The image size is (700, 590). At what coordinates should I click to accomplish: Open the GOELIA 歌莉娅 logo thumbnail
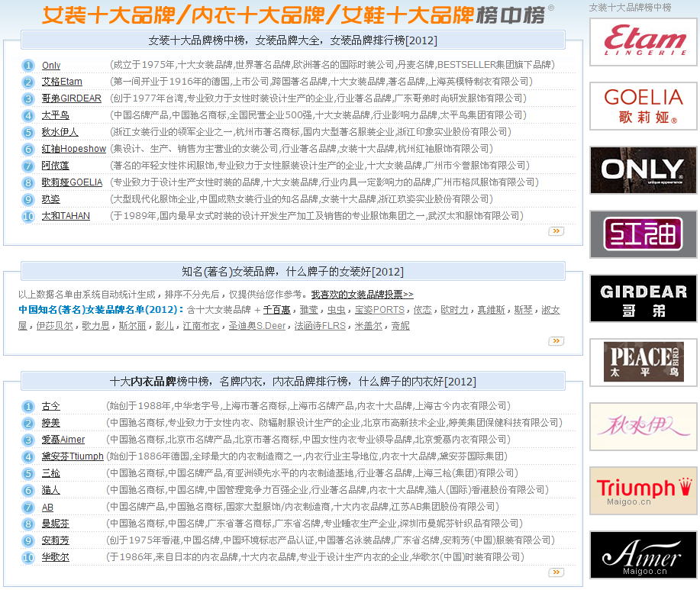[x=644, y=106]
